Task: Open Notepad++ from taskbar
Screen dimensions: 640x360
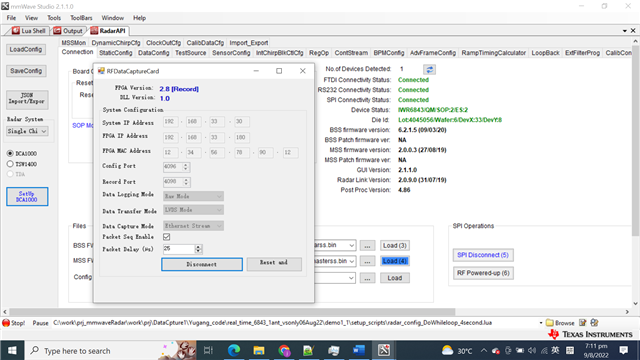Action: (309, 350)
